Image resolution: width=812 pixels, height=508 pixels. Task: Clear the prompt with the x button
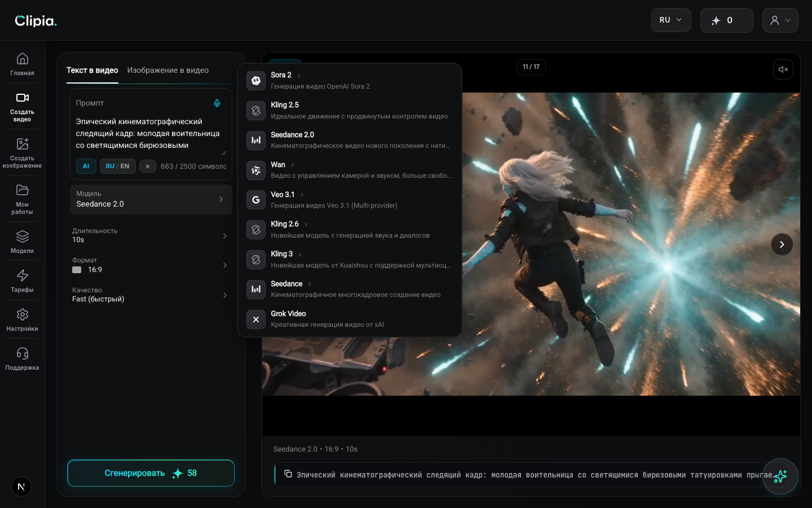pyautogui.click(x=148, y=166)
